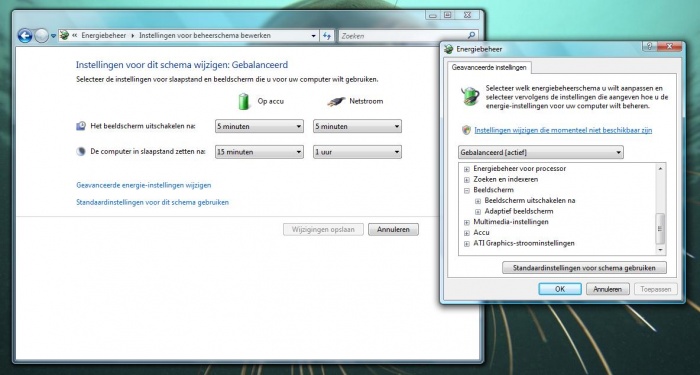Click the Toepassen button
The image size is (700, 375).
point(655,289)
